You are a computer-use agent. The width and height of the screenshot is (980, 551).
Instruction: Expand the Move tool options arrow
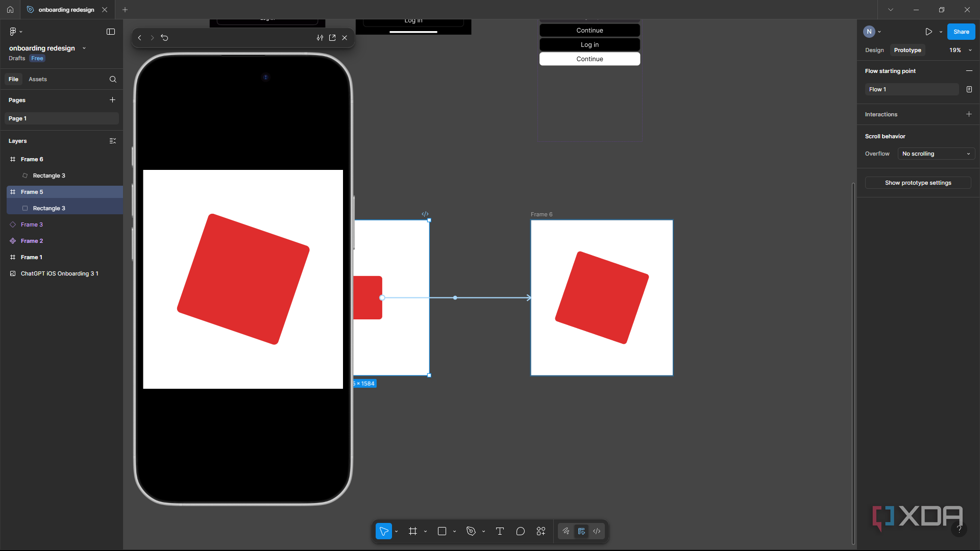click(396, 531)
